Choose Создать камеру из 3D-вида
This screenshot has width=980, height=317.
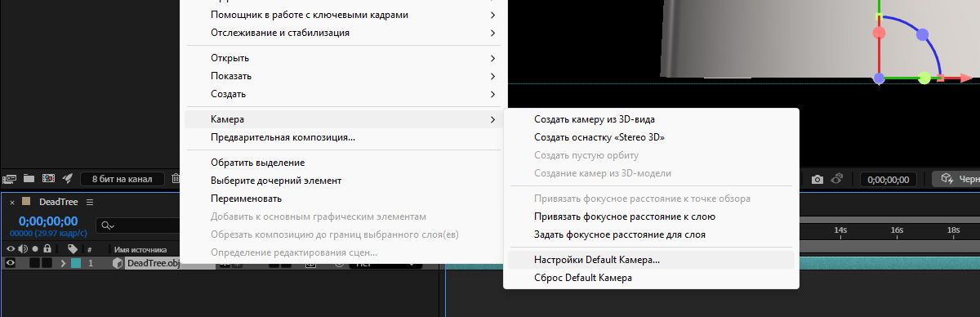(x=651, y=119)
